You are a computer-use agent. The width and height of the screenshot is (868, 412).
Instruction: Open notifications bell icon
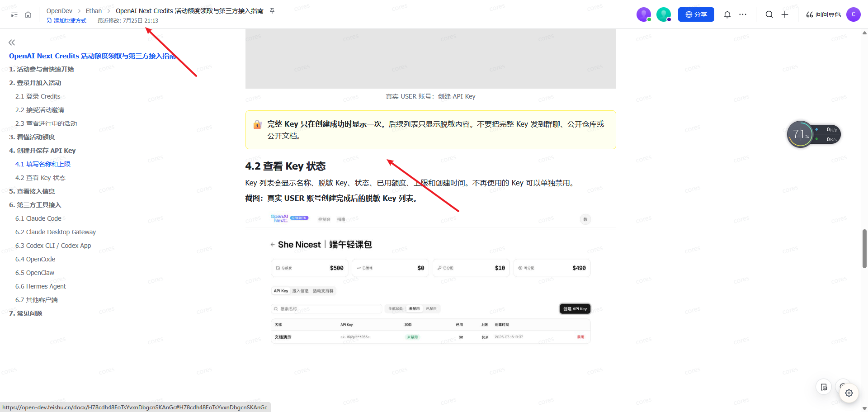pyautogui.click(x=727, y=14)
